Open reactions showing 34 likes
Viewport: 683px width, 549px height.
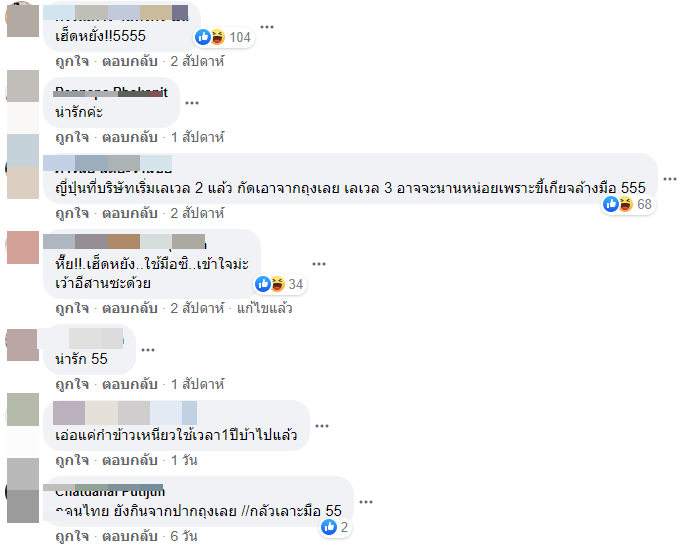[280, 284]
